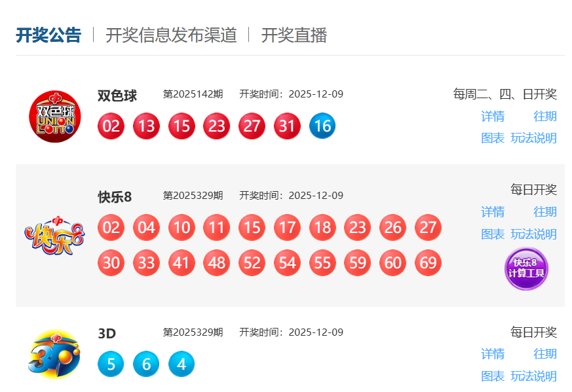
Task: Click the 快乐8 ball numbered 69
Action: tap(428, 262)
